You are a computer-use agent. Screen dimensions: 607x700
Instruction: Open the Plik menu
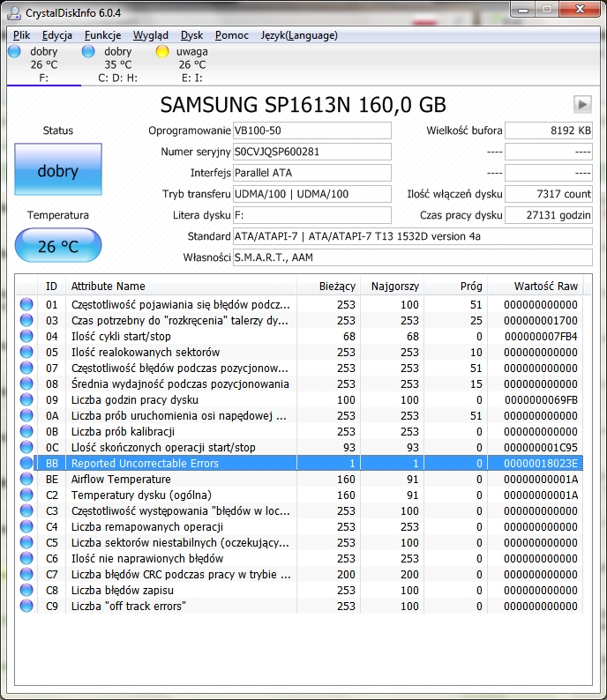click(x=21, y=35)
